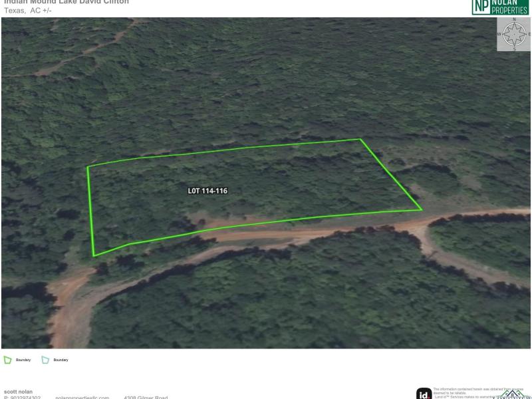The image size is (532, 399).
Task: Click the E marker on the compass
Action: click(529, 35)
